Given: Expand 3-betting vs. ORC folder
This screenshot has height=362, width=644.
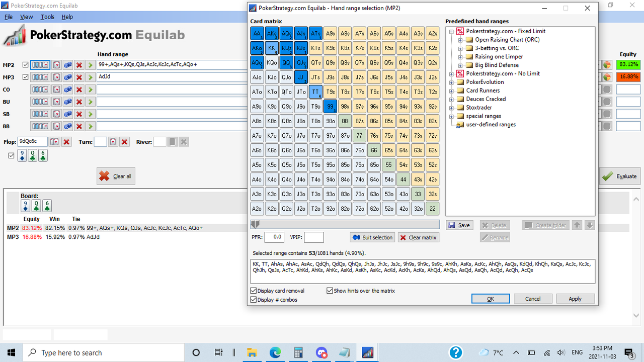Looking at the screenshot, I should (460, 48).
